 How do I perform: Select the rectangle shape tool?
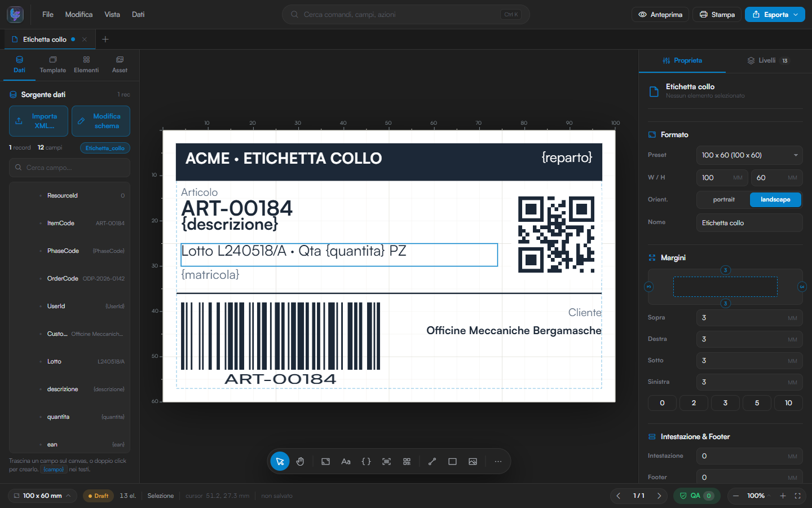[x=452, y=461]
